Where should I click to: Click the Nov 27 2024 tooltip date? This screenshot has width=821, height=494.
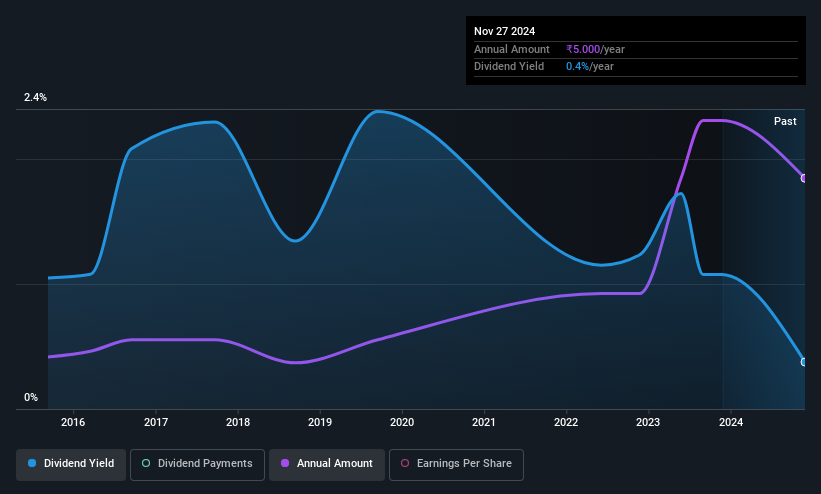pos(504,31)
